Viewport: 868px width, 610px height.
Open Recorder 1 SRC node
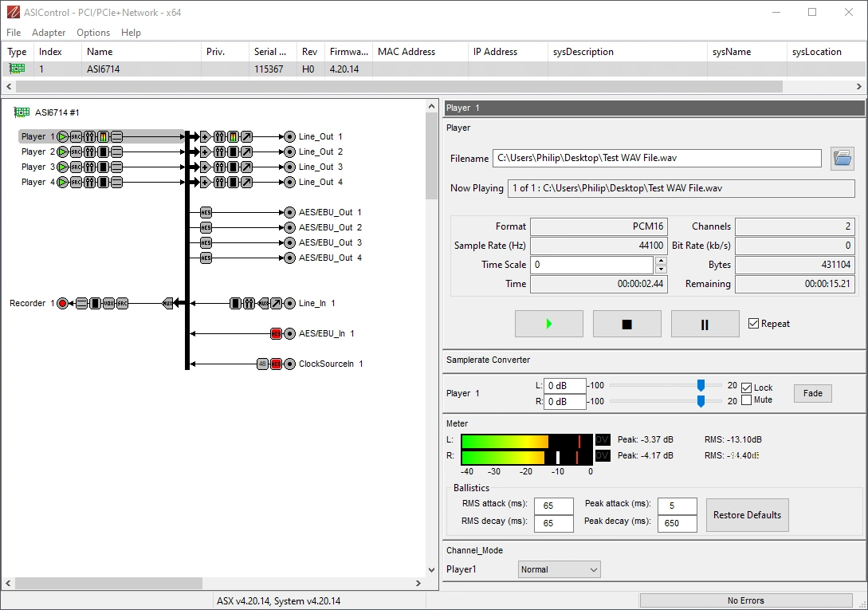coord(122,304)
